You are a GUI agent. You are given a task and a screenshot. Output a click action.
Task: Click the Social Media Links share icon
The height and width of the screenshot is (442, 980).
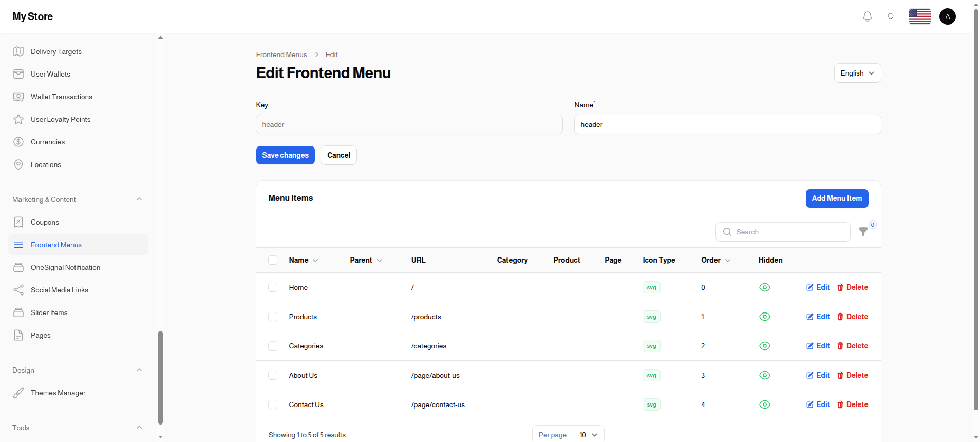(x=18, y=290)
